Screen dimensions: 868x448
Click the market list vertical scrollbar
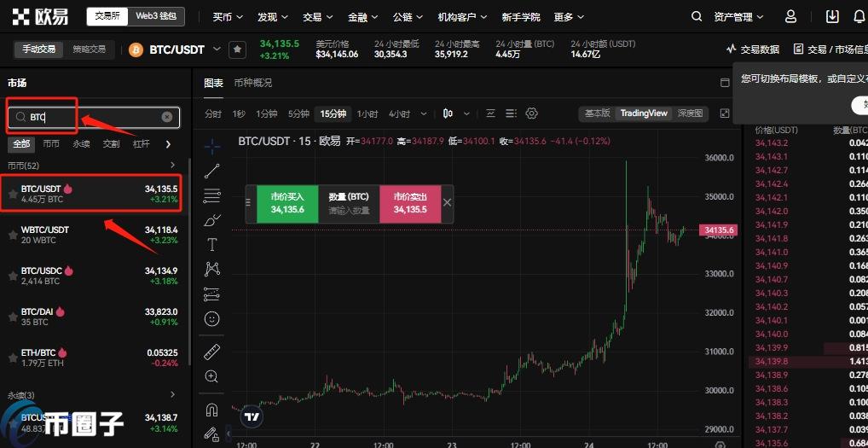tap(188, 260)
